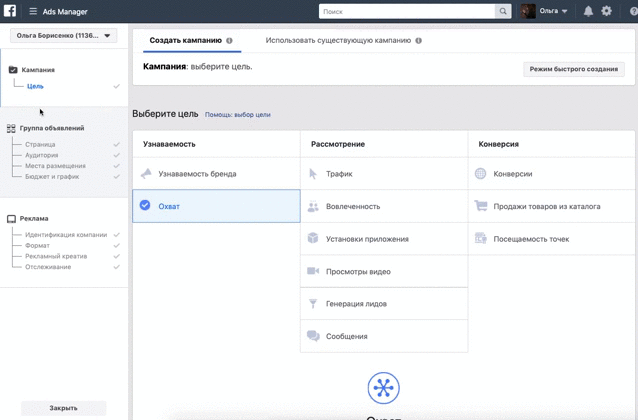The width and height of the screenshot is (638, 420).
Task: Select Цель in the sidebar tree
Action: (x=35, y=86)
